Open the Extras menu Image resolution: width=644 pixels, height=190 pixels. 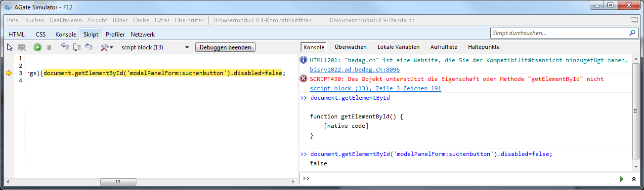(162, 20)
